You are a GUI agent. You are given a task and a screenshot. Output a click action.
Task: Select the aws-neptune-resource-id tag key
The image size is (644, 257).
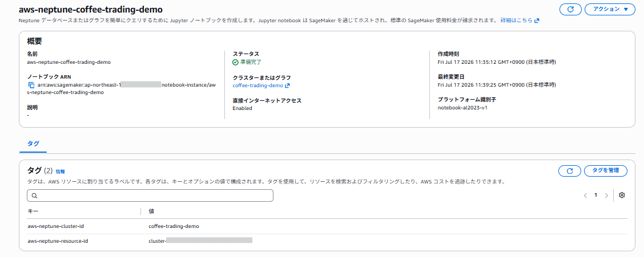(x=58, y=241)
